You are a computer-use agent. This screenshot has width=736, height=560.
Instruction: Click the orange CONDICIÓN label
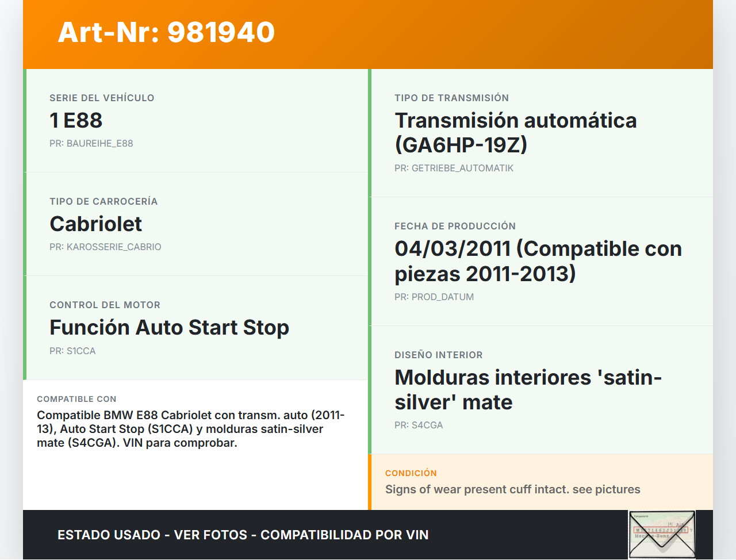tap(411, 473)
